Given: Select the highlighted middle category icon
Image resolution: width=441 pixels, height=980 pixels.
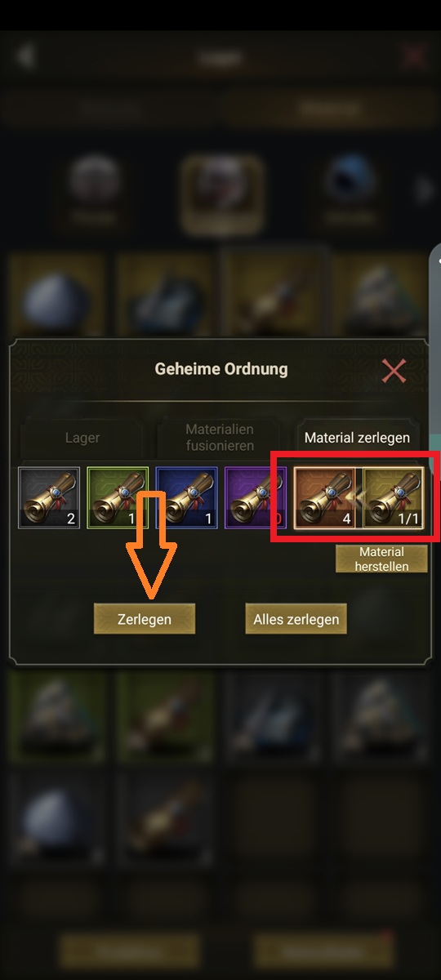Looking at the screenshot, I should 221,194.
